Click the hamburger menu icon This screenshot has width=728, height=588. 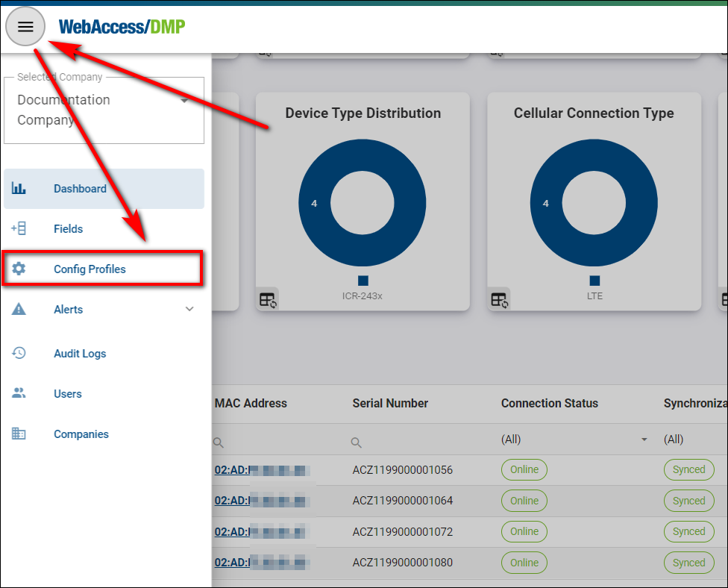pyautogui.click(x=25, y=28)
